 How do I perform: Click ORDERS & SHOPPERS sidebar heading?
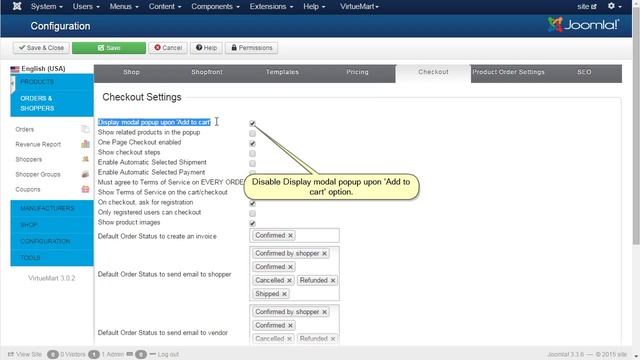pyautogui.click(x=52, y=103)
